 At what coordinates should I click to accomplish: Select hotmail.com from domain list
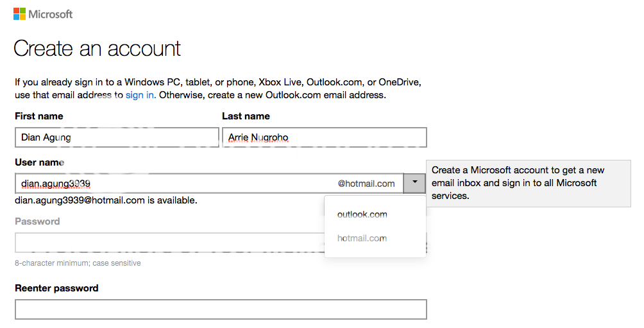pyautogui.click(x=362, y=238)
